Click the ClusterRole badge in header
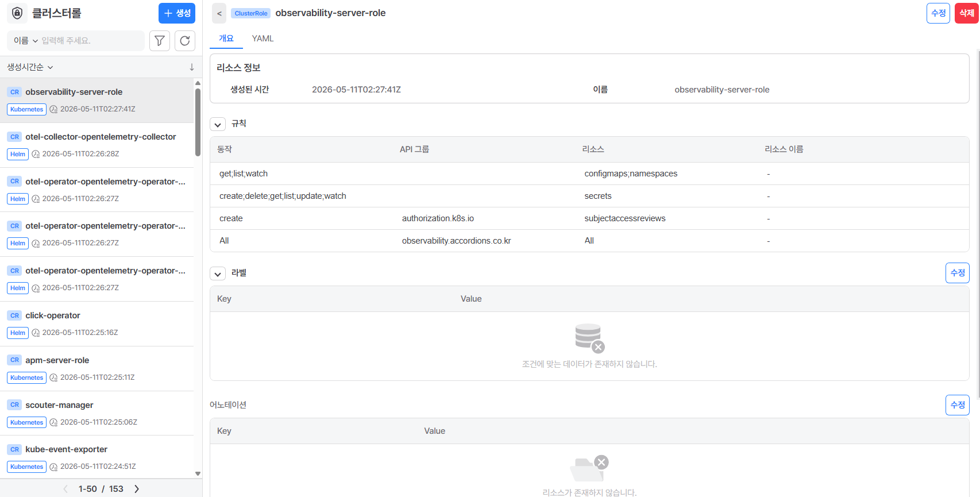Viewport: 980px width, 497px height. [x=251, y=13]
